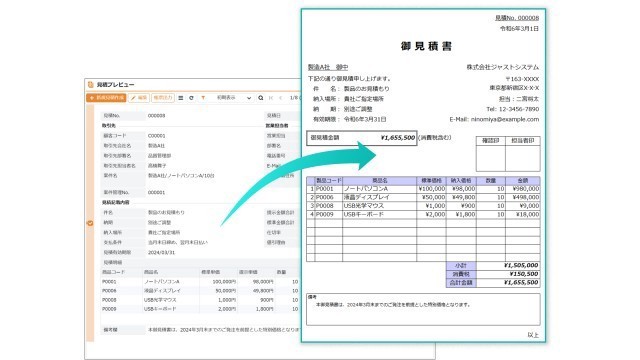Image resolution: width=640 pixels, height=360 pixels.
Task: Select customer code C00001
Action: pos(156,136)
